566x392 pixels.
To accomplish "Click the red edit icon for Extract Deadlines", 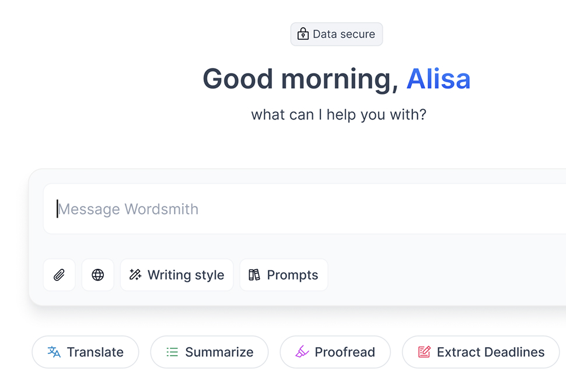I will tap(424, 352).
